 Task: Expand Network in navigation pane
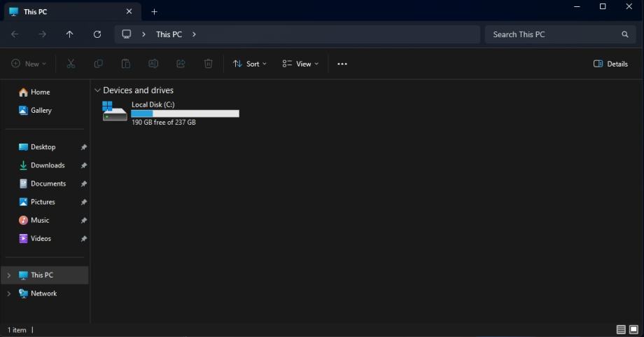coord(8,294)
